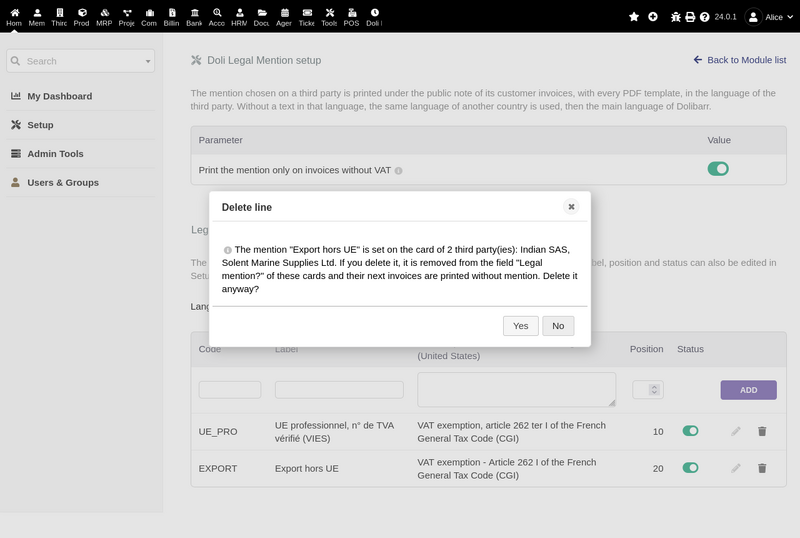Delete the EXPORT line with trash icon

762,468
